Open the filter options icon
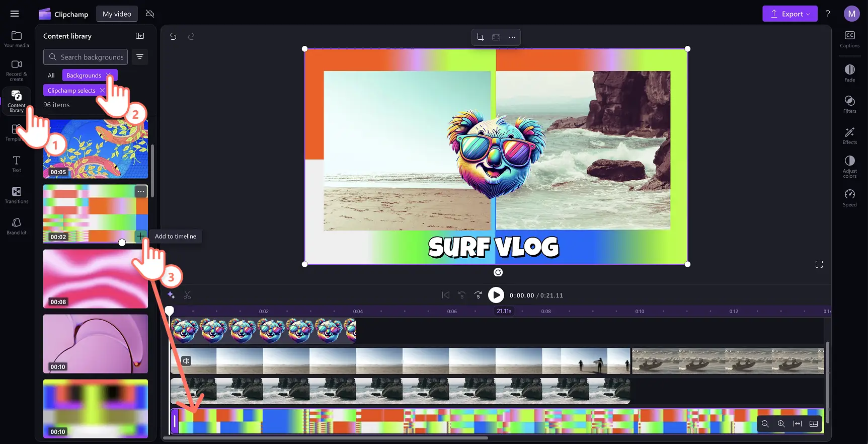The height and width of the screenshot is (444, 868). point(140,57)
